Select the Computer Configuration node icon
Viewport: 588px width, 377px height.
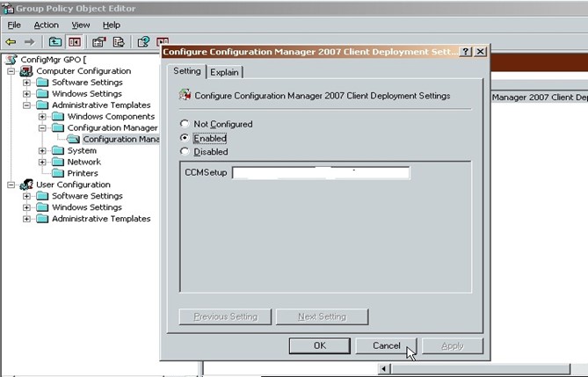26,71
